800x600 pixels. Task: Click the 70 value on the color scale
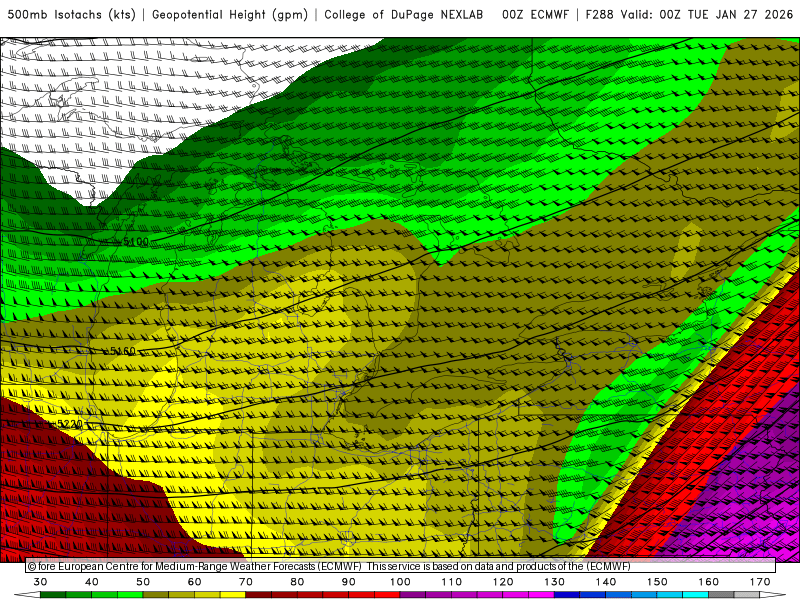point(246,582)
